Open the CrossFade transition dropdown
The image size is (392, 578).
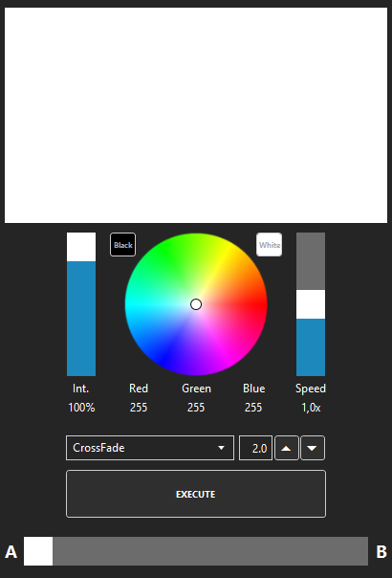click(x=150, y=448)
